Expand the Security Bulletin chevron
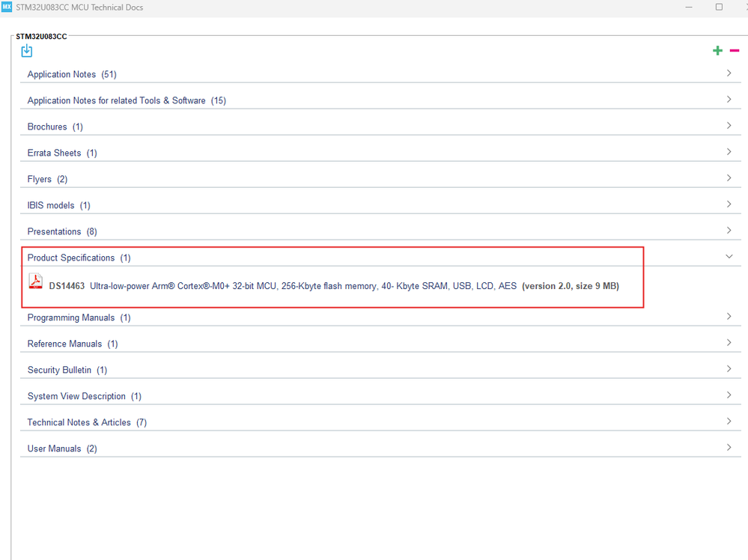 [x=729, y=369]
